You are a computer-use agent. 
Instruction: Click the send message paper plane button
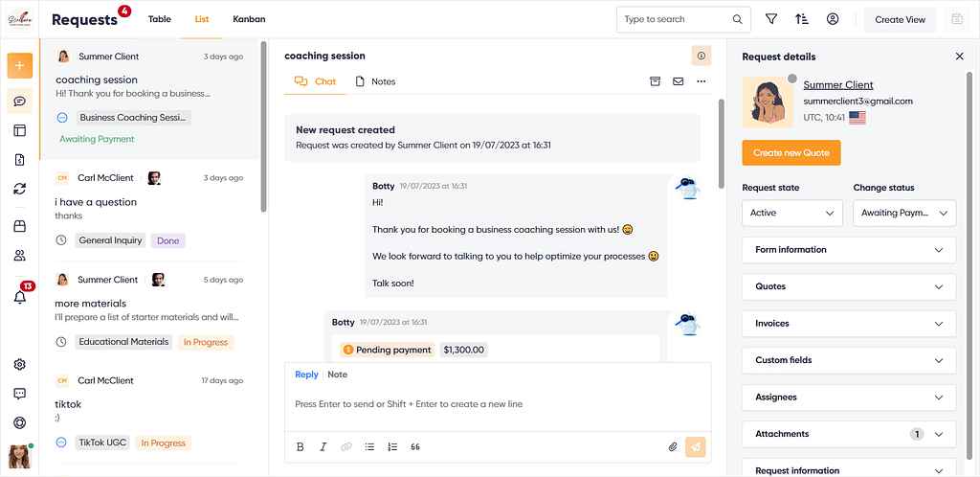click(696, 447)
